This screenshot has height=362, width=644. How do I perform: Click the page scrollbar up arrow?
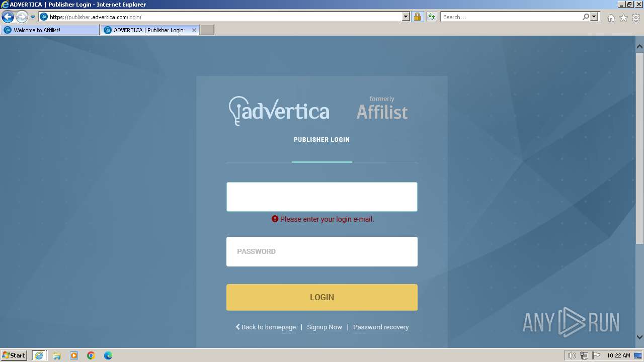[639, 47]
